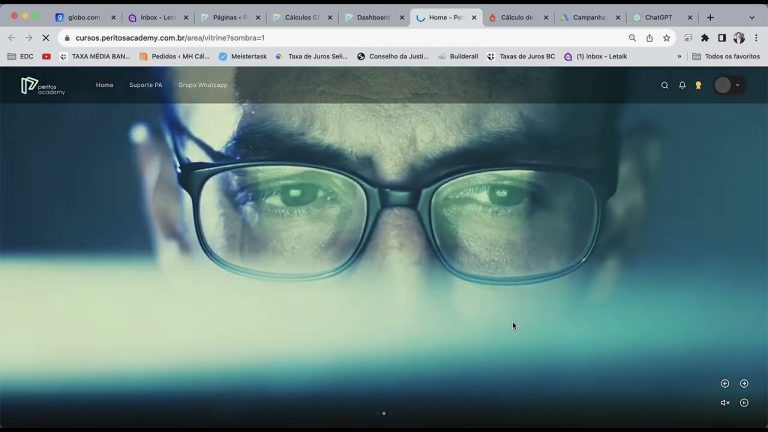This screenshot has height=432, width=768.
Task: Show hidden bookmarks with chevron
Action: (x=679, y=57)
